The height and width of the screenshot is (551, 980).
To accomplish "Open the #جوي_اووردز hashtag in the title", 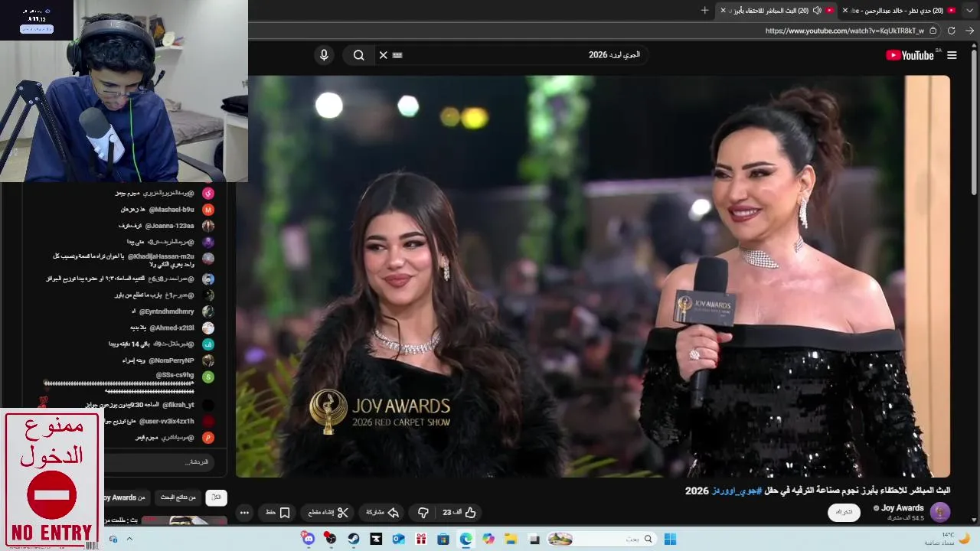I will coord(737,491).
